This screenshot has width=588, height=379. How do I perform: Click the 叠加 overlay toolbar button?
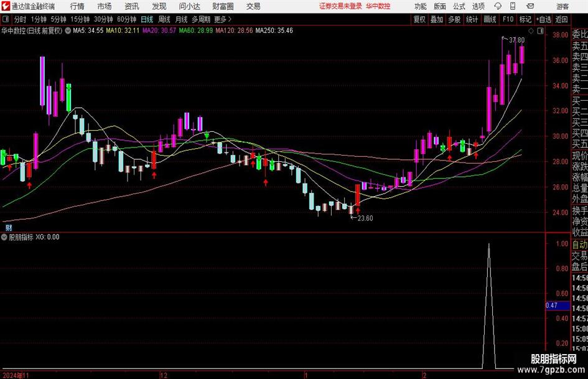coord(437,19)
